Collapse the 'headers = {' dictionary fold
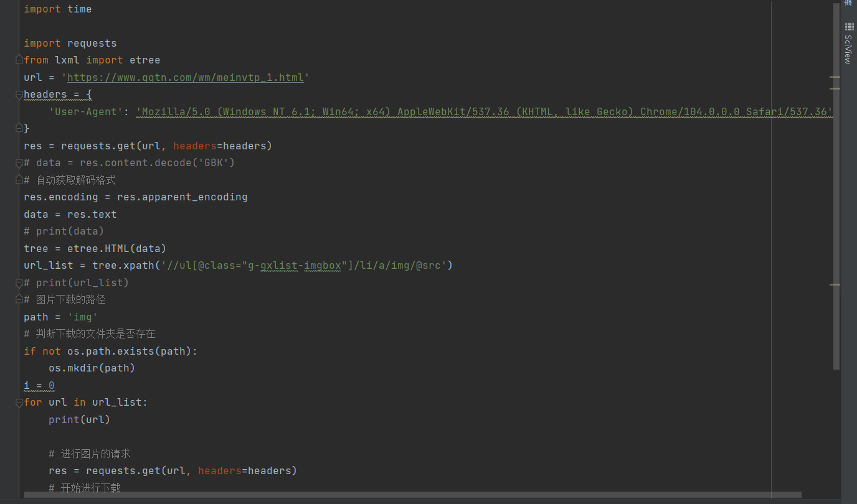This screenshot has height=504, width=857. click(x=19, y=95)
